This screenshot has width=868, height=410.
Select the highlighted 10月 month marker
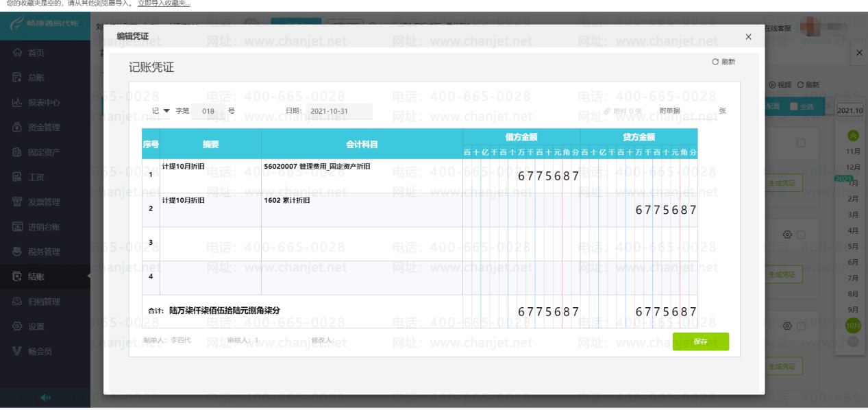click(853, 325)
